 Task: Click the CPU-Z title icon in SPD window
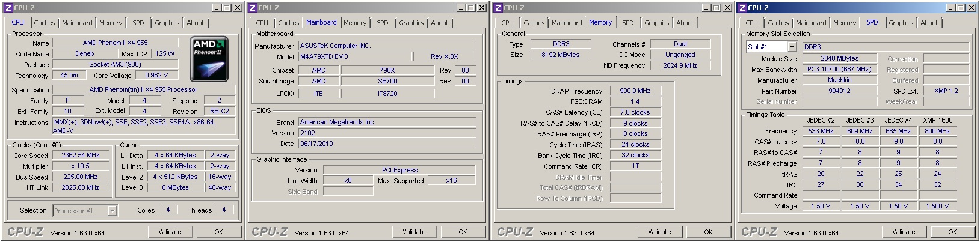pos(742,8)
